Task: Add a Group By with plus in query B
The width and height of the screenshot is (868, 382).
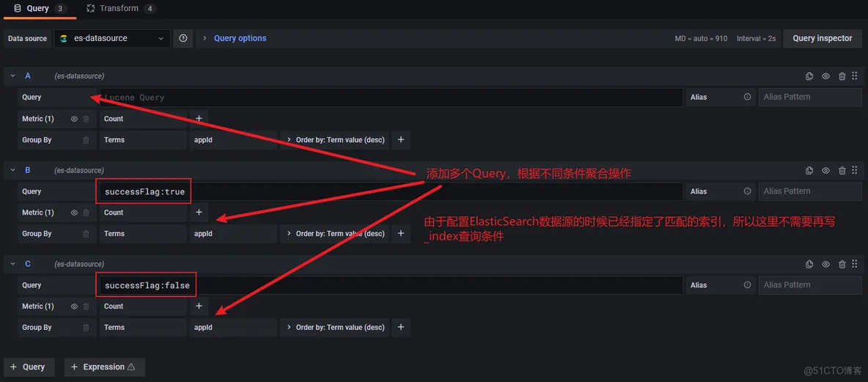Action: click(401, 234)
